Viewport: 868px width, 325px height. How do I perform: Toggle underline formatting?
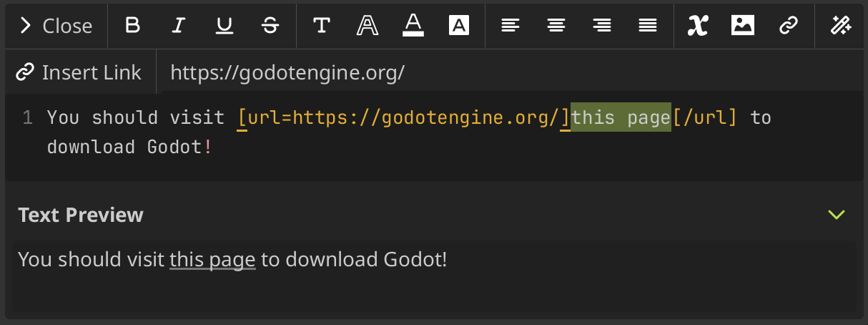(x=225, y=26)
